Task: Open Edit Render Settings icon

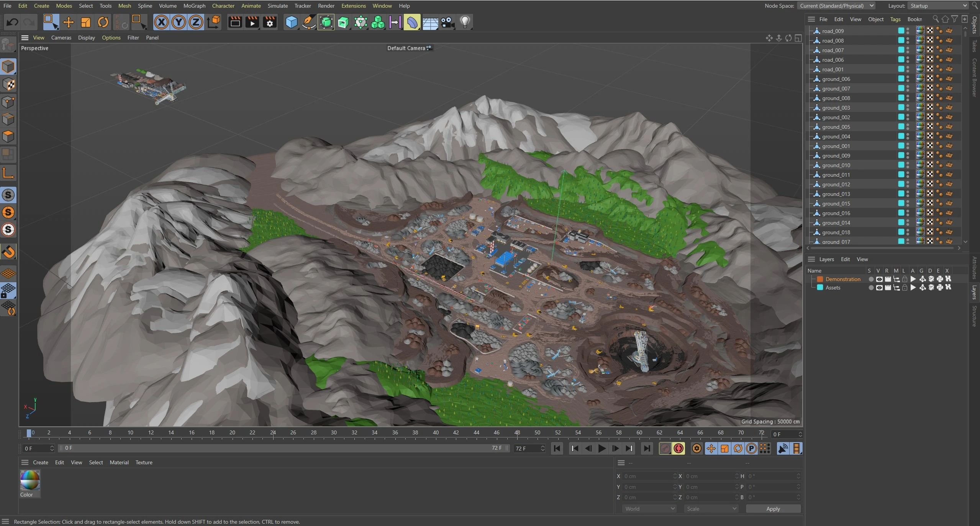Action: [270, 22]
